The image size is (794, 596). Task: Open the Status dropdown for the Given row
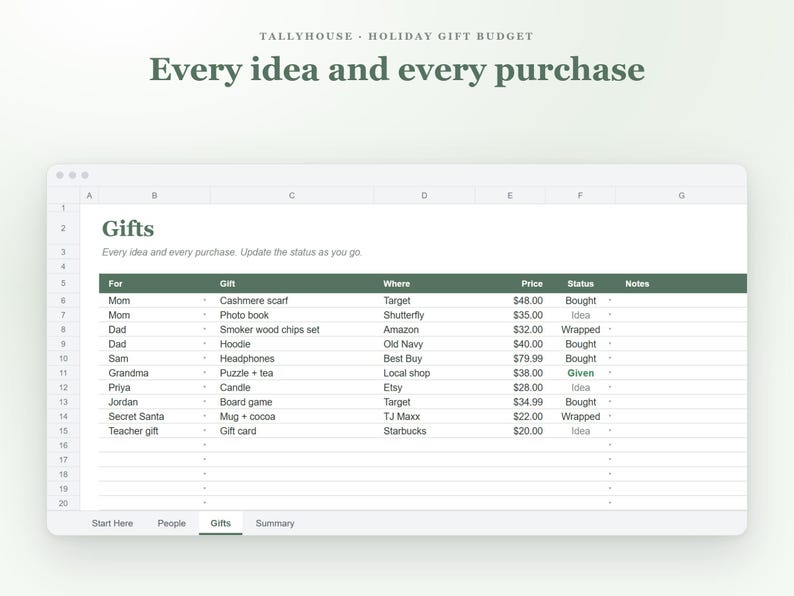pyautogui.click(x=610, y=373)
